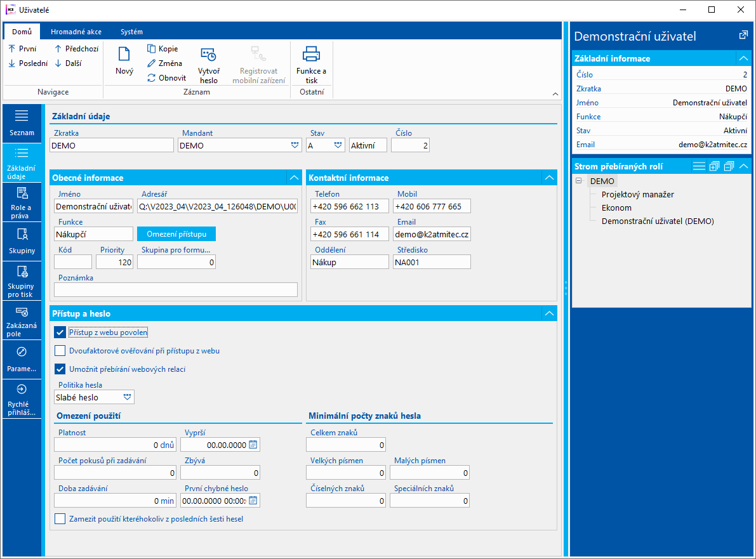Click the Kopie copy icon
Image resolution: width=756 pixels, height=559 pixels.
coord(152,49)
